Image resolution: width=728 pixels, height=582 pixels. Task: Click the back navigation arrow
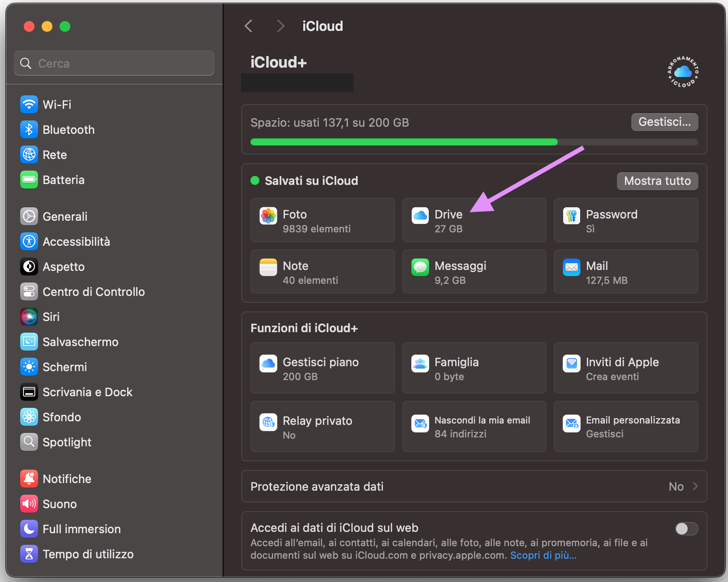tap(249, 26)
